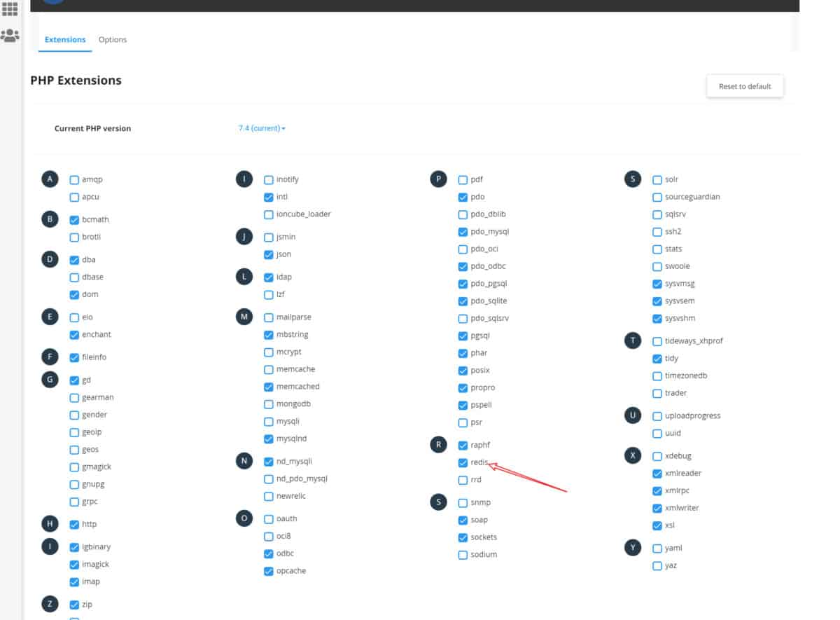Open the apps grid icon in sidebar

(10, 9)
